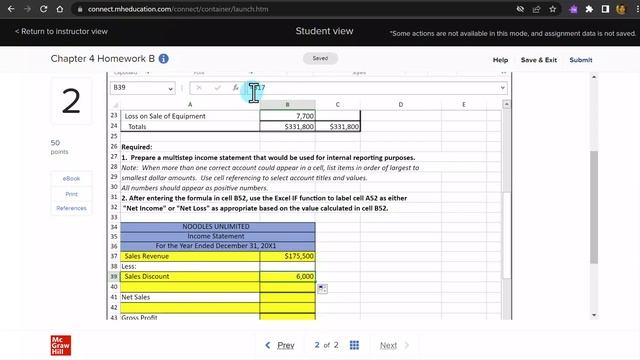The width and height of the screenshot is (640, 360).
Task: Open the Chapter 4 Homework B info icon
Action: (164, 59)
